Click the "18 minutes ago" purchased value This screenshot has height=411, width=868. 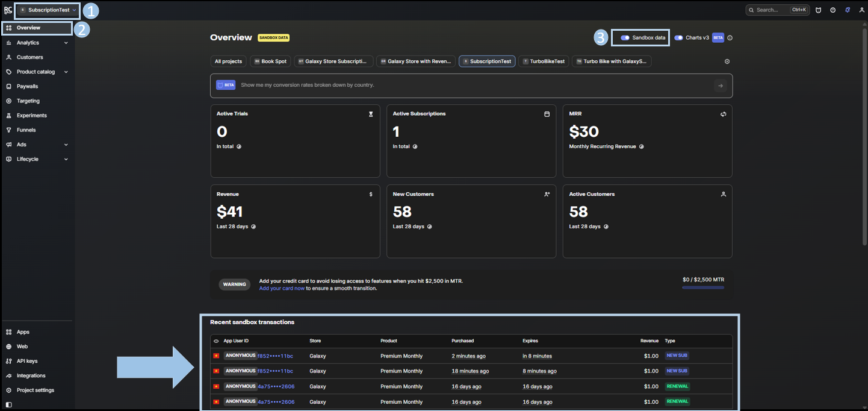pos(470,371)
